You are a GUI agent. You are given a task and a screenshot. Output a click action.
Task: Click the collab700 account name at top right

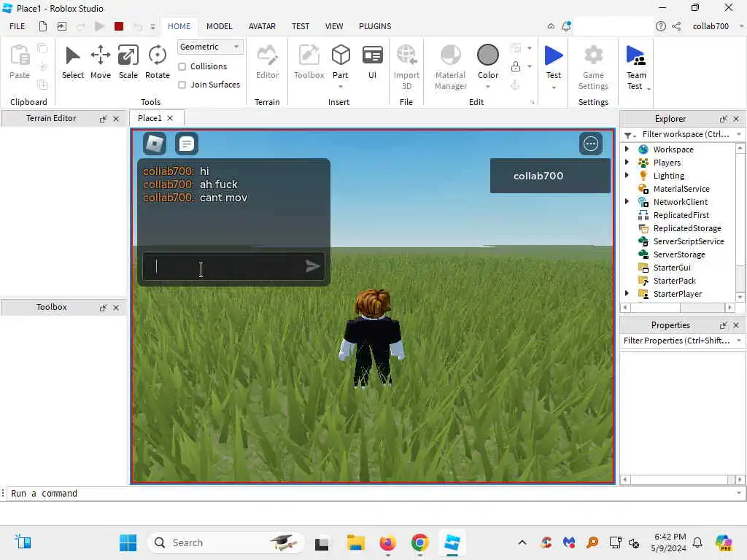click(711, 26)
